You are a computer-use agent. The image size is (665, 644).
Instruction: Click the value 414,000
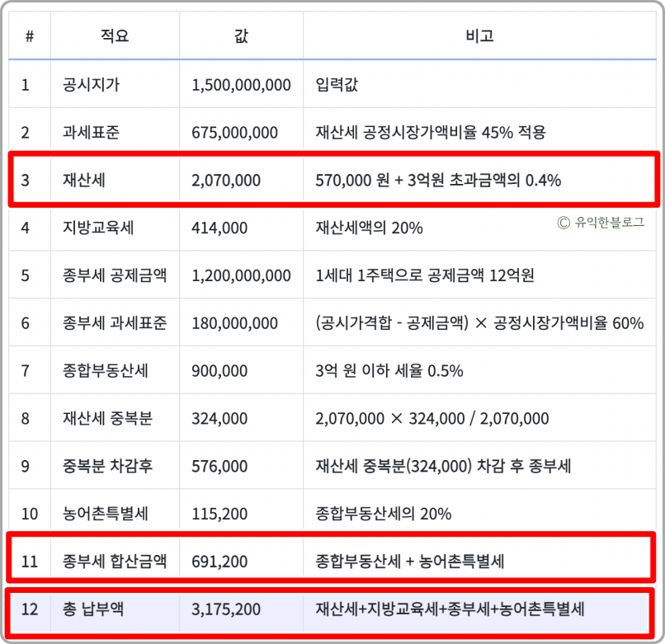pos(219,228)
